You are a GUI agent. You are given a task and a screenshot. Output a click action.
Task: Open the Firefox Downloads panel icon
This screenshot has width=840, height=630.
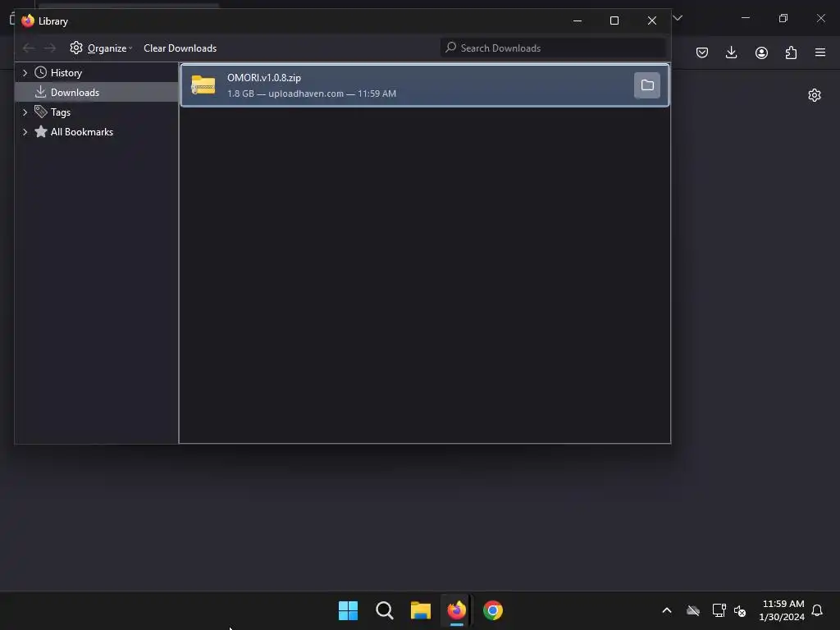click(x=731, y=52)
